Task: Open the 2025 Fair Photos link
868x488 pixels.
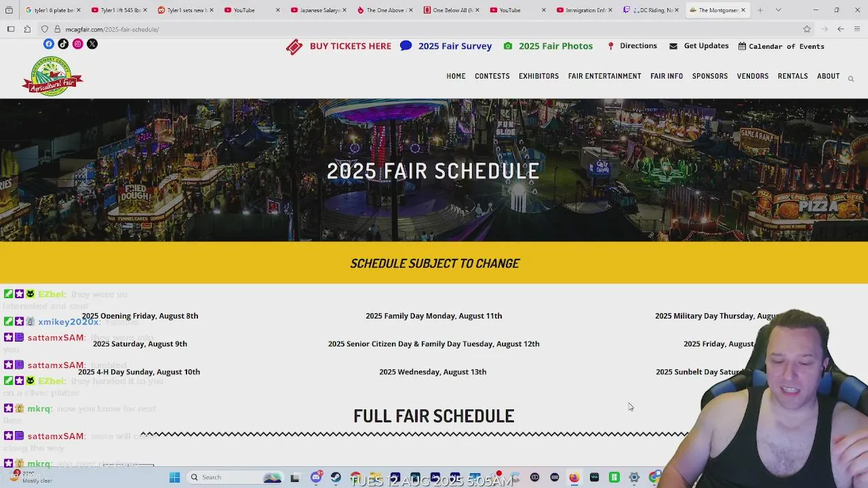Action: [555, 46]
